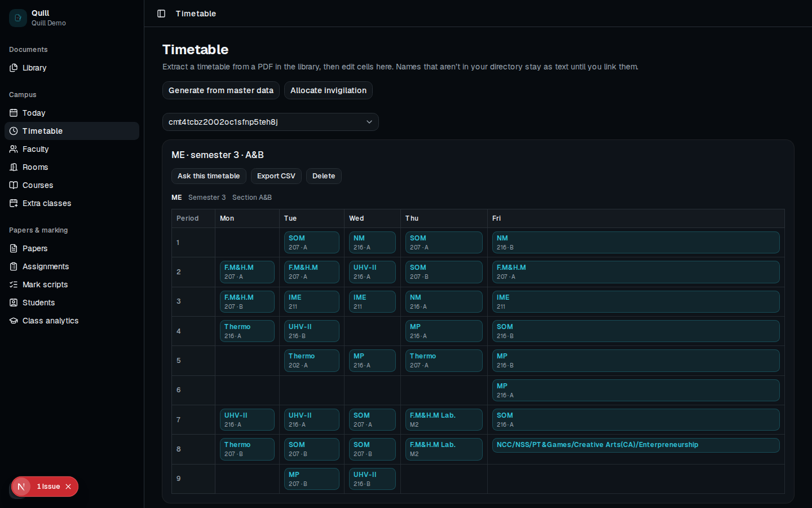Click Tuesday period 9 MP cell
The image size is (812, 508).
pos(312,479)
